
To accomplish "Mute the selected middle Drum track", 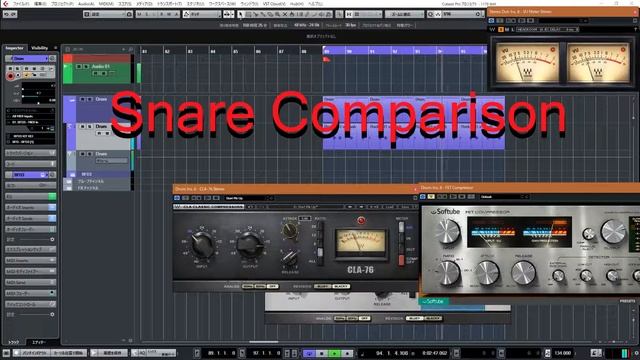I will (x=82, y=127).
